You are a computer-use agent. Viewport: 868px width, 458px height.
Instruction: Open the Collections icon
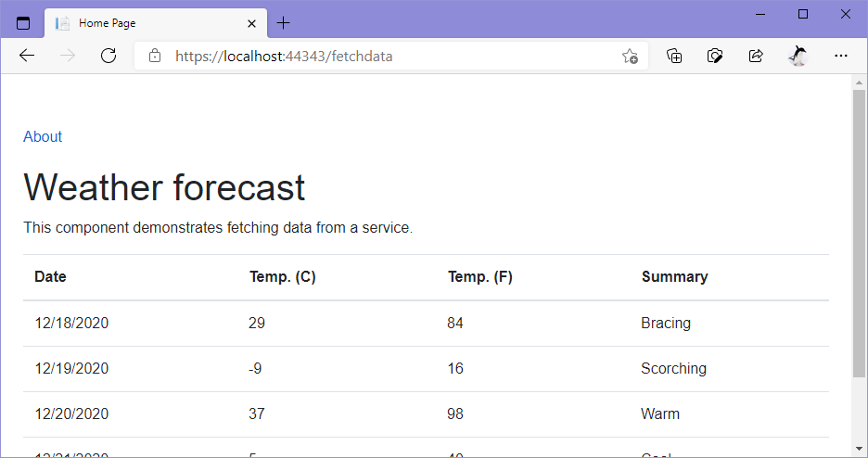click(675, 56)
